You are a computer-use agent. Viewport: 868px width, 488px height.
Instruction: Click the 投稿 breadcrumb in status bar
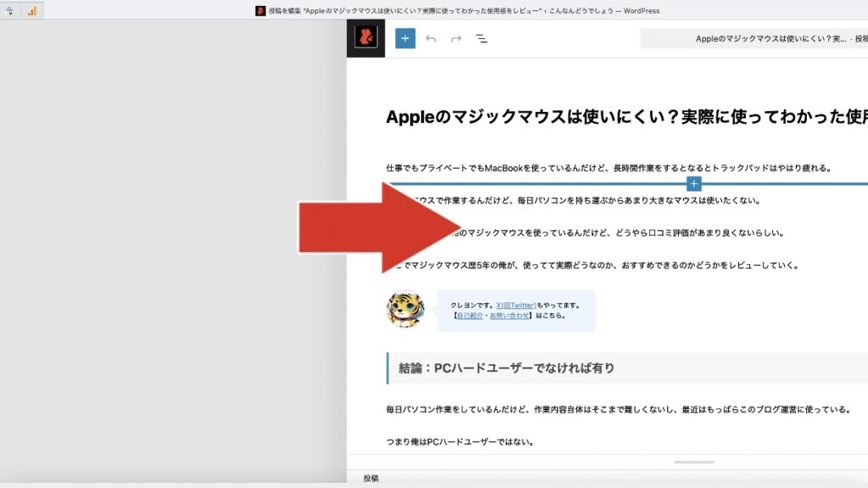(x=370, y=478)
